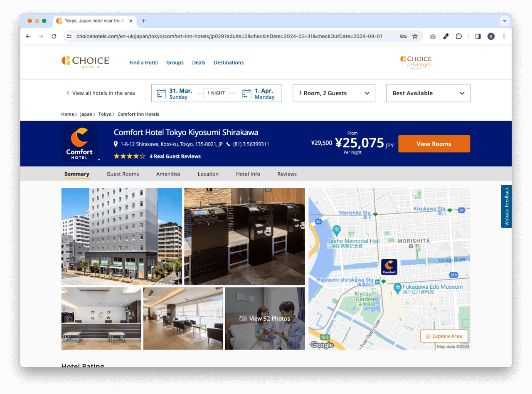Image resolution: width=532 pixels, height=394 pixels.
Task: Click the check-in calendar icon
Action: pyautogui.click(x=161, y=94)
